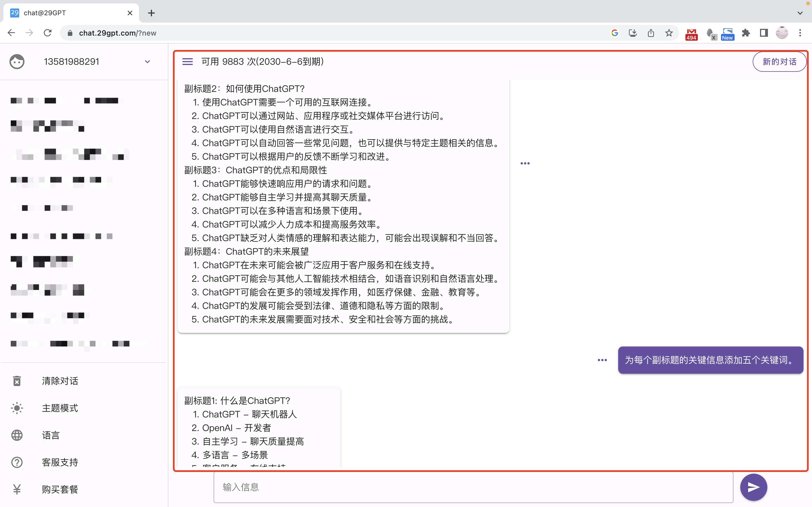Screen dimensions: 812x507
Task: Click the line ChatGPT – 聊天机器人
Action: coord(250,414)
